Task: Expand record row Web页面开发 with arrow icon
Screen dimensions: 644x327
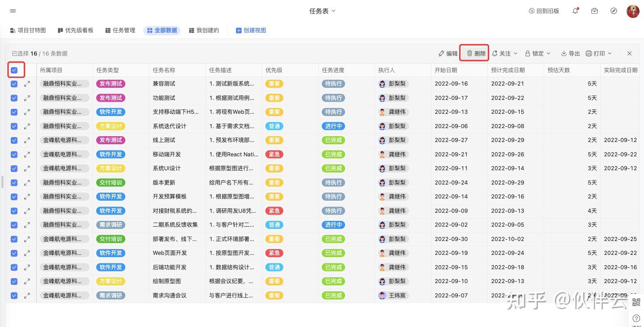Action: pyautogui.click(x=27, y=253)
